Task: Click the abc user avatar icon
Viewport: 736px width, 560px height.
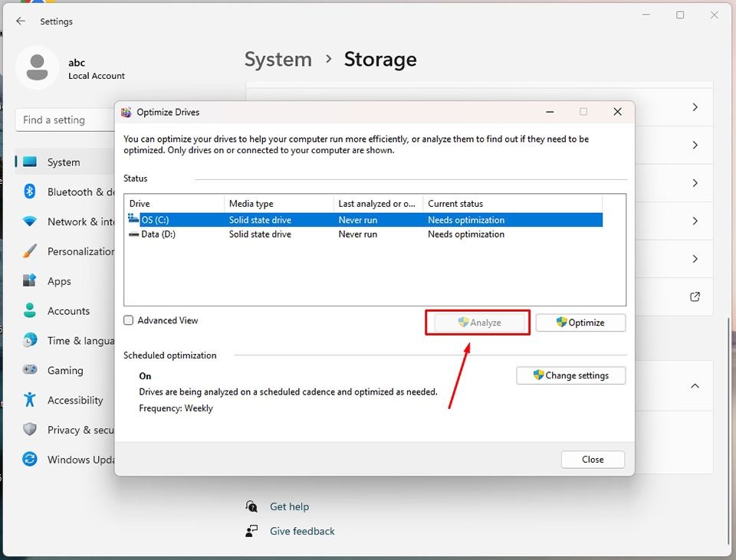Action: [37, 67]
